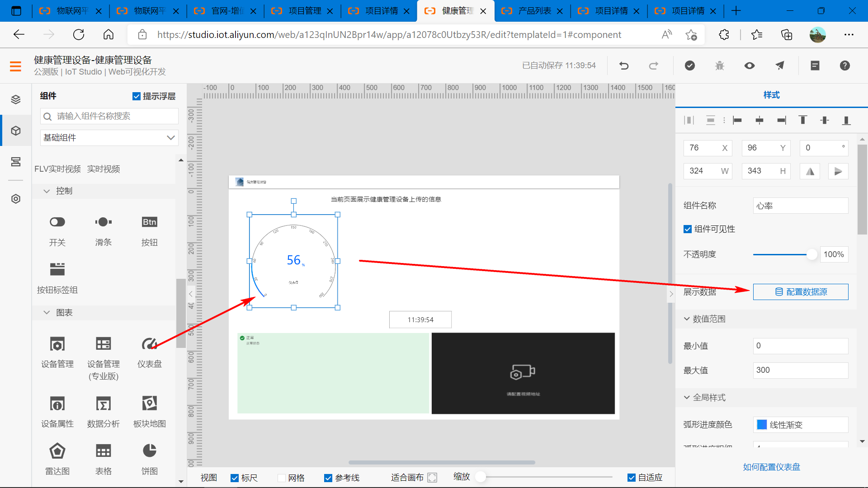
Task: Uncheck 组件可见性 checkbox
Action: click(688, 229)
